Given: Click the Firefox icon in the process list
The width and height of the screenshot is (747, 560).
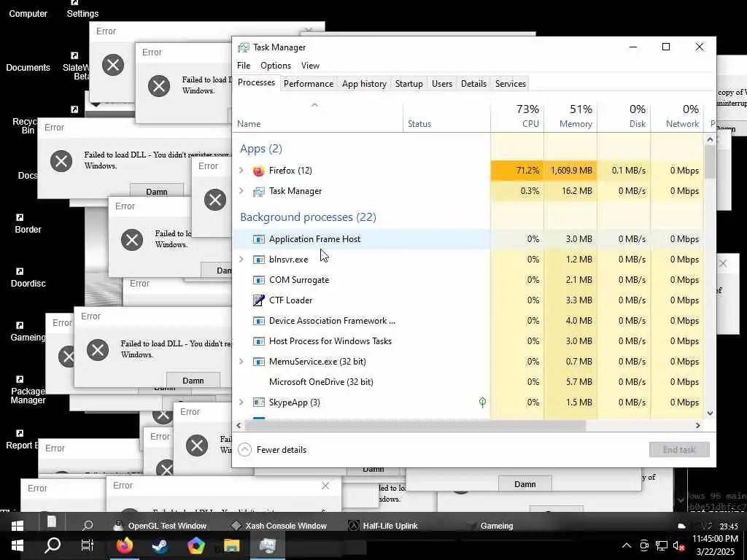Looking at the screenshot, I should (x=259, y=171).
